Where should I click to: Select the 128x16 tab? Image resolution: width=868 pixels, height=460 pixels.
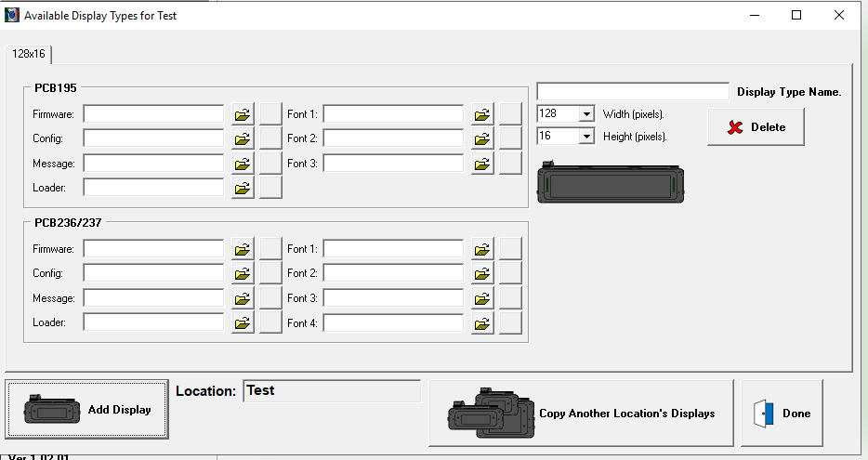(29, 54)
